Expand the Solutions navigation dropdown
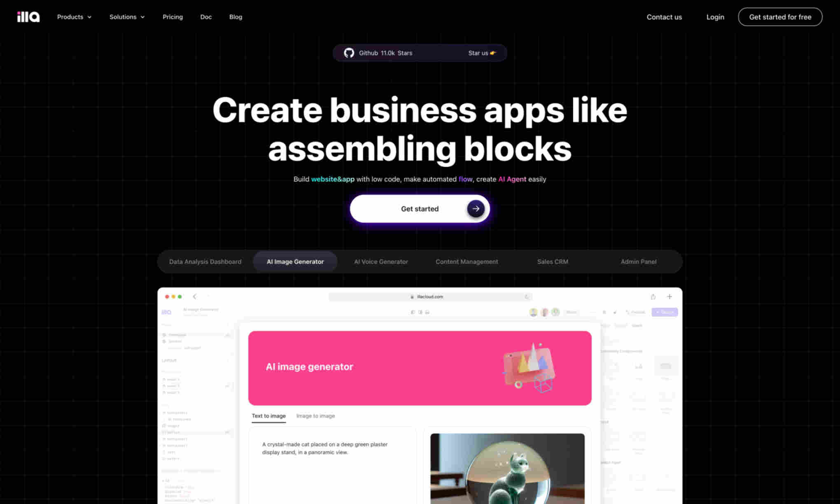 coord(126,17)
